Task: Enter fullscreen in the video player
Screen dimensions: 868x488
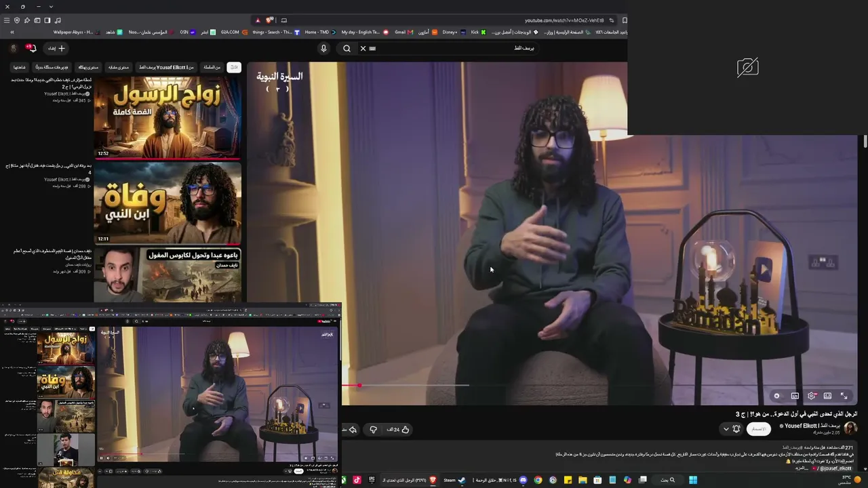Action: click(844, 396)
